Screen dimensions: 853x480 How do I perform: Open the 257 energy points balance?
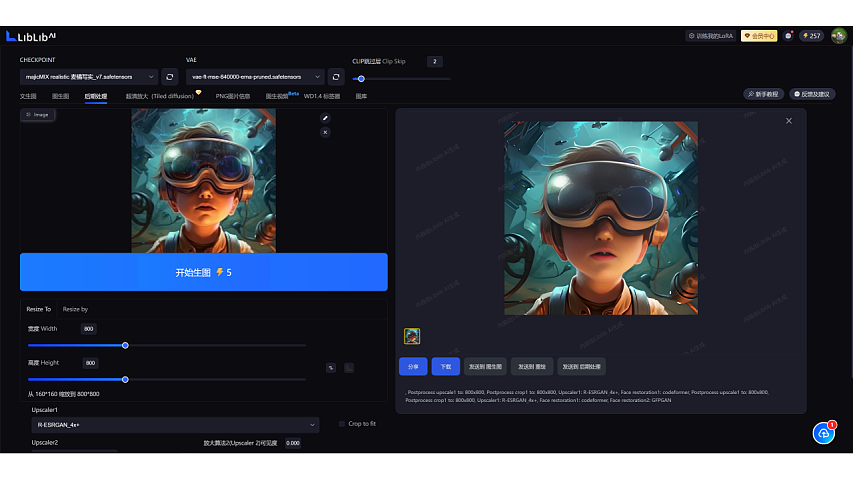[812, 36]
